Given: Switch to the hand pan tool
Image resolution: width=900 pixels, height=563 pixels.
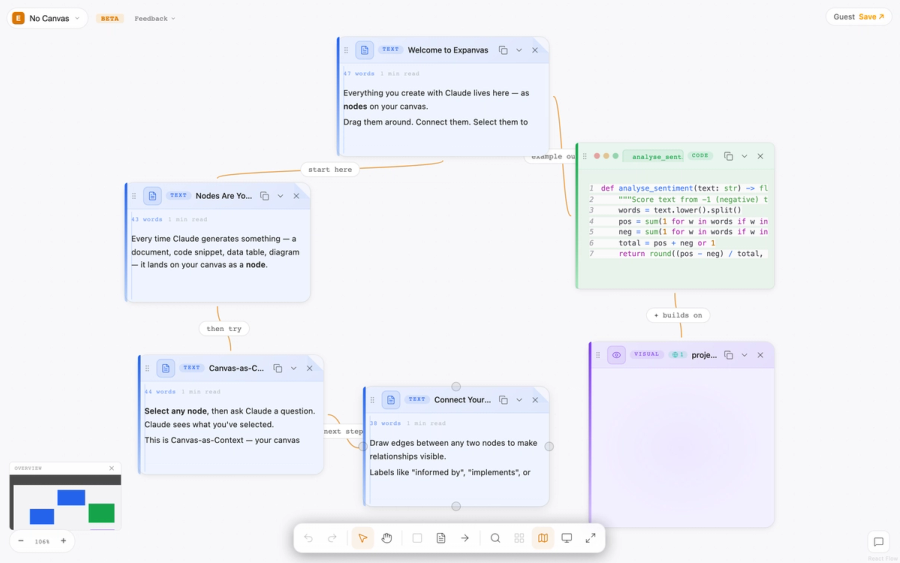Looking at the screenshot, I should click(x=387, y=538).
